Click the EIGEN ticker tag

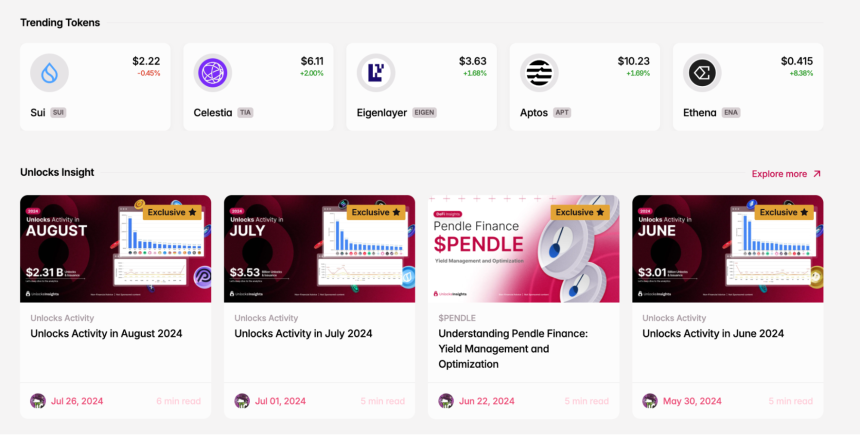(424, 113)
